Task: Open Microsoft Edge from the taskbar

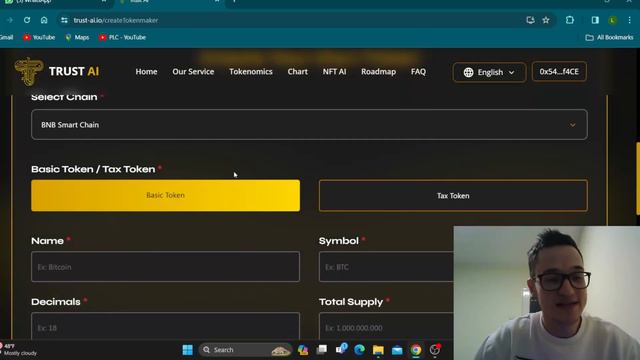Action: pos(359,350)
